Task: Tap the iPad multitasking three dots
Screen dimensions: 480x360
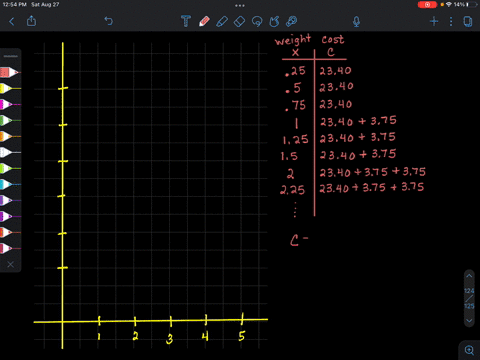Action: 240,5
